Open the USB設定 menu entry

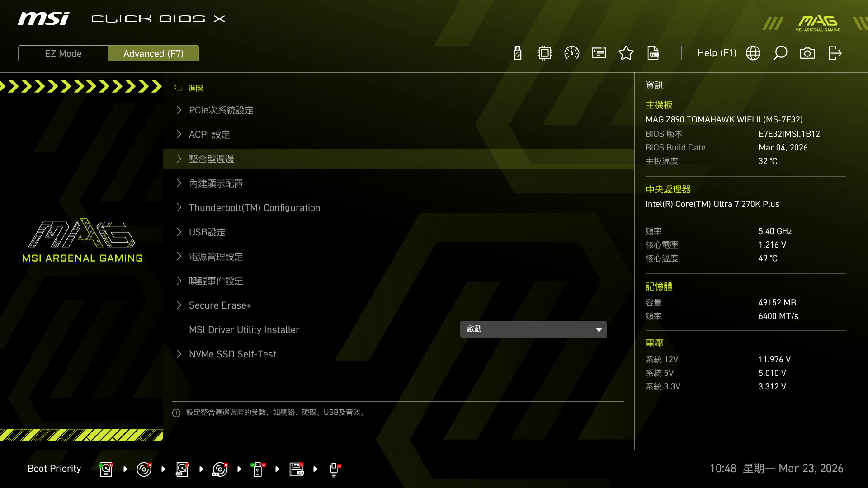click(207, 232)
